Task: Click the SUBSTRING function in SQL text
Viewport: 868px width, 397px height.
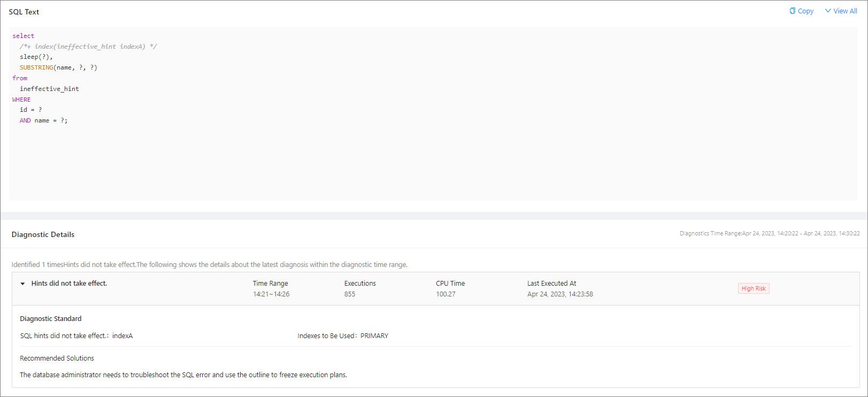Action: (36, 67)
